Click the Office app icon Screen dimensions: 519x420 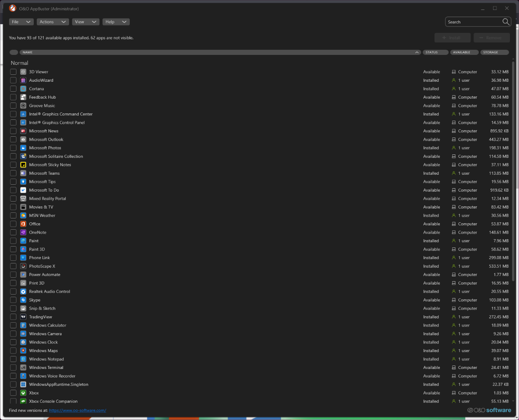coord(23,224)
